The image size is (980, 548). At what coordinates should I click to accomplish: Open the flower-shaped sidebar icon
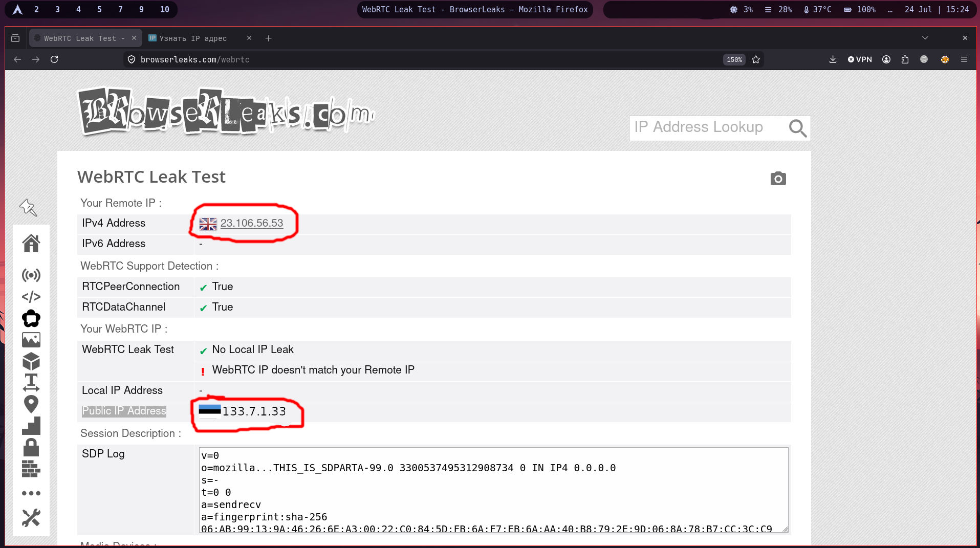pyautogui.click(x=31, y=318)
